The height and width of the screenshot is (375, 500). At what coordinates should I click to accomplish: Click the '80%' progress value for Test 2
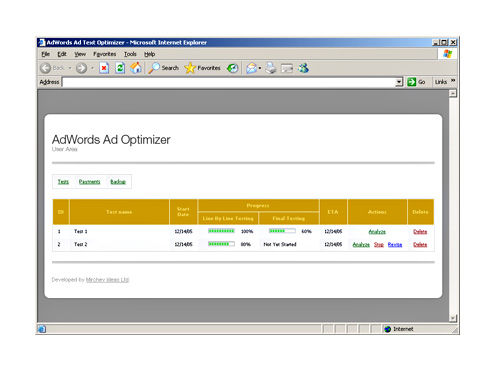tap(246, 244)
